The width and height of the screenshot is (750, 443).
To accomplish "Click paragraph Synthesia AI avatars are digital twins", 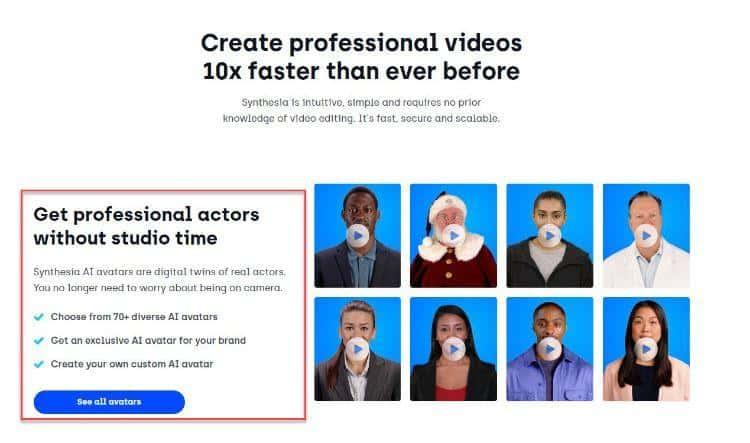I will click(x=159, y=280).
